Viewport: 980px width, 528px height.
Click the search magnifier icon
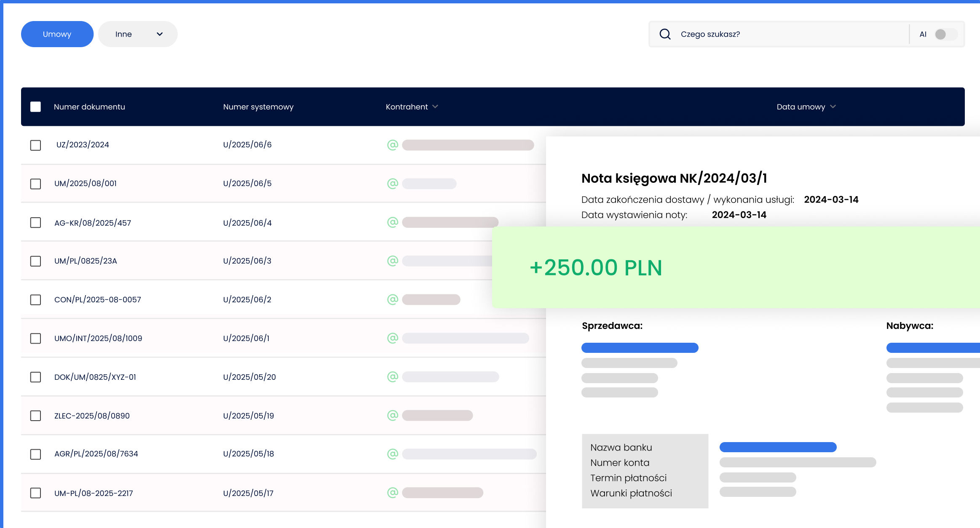[665, 34]
